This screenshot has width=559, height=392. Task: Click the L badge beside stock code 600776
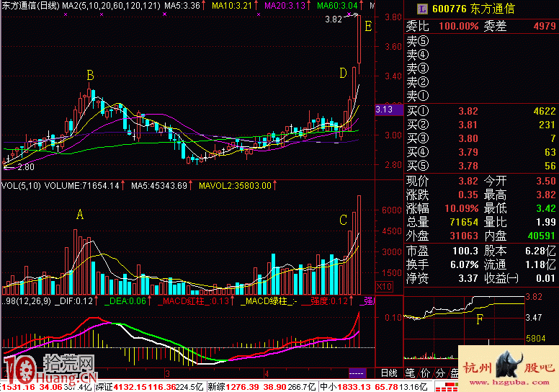[422, 9]
